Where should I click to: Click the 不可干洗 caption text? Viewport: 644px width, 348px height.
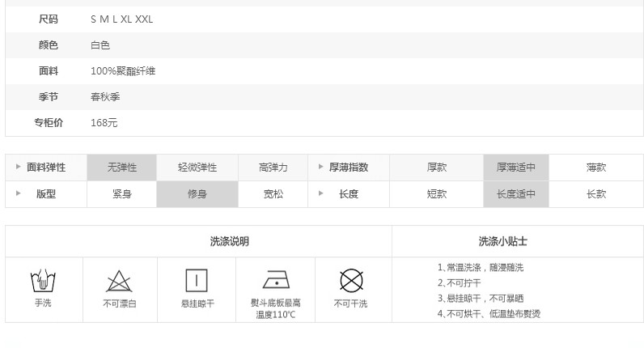350,303
